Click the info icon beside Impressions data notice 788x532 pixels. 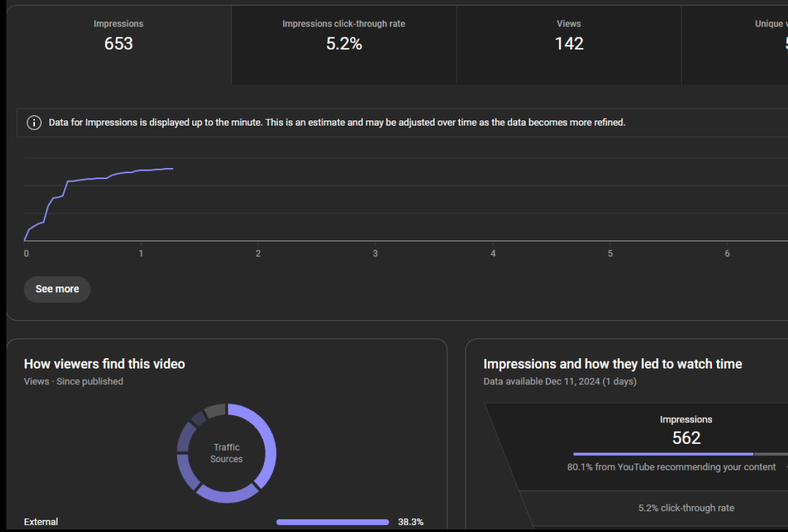click(34, 122)
